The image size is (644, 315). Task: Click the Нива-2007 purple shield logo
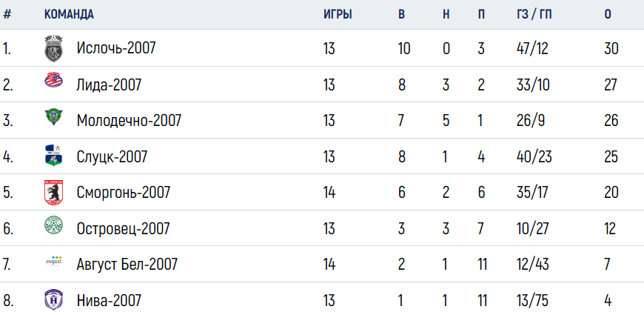53,299
